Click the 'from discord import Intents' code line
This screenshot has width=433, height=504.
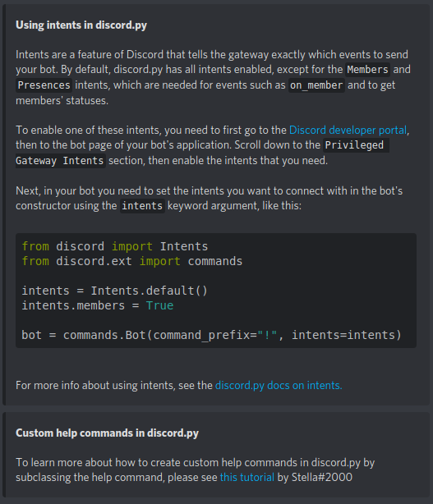coord(115,246)
